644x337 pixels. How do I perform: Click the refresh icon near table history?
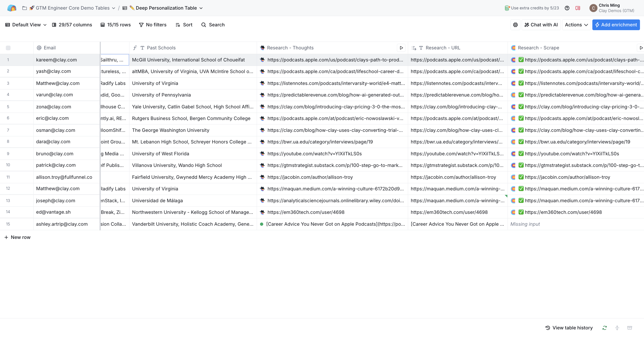coord(604,328)
